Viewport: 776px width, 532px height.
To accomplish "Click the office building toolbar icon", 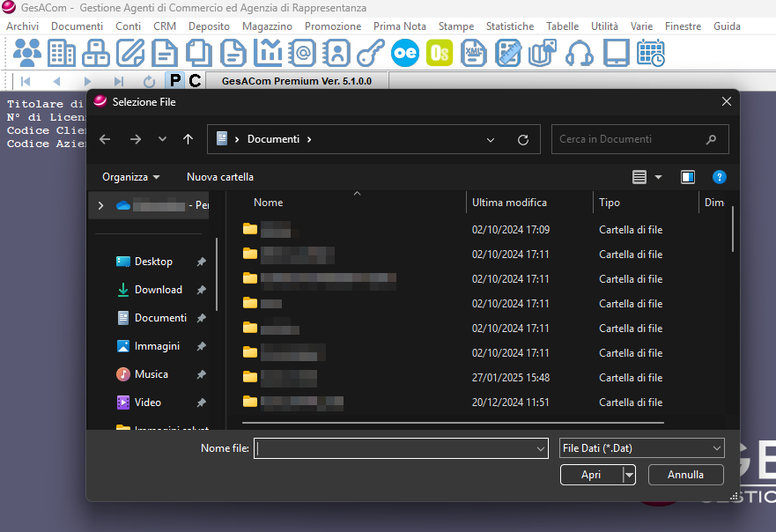I will (x=62, y=53).
